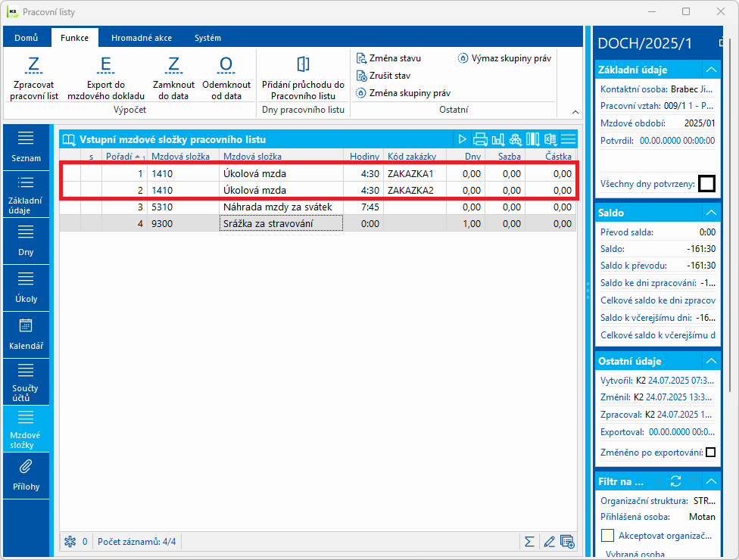739x560 pixels.
Task: Click the Mzdové období value 2025/01
Action: pyautogui.click(x=700, y=123)
